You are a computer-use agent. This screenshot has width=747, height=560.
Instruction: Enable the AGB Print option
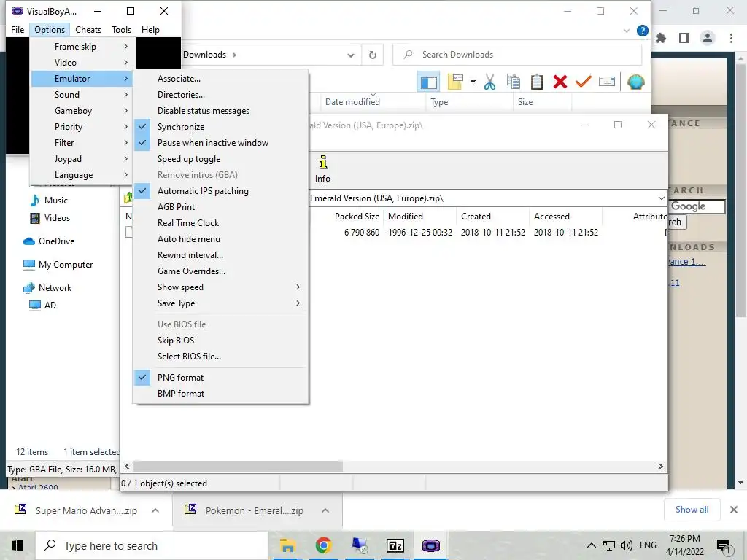tap(220, 207)
